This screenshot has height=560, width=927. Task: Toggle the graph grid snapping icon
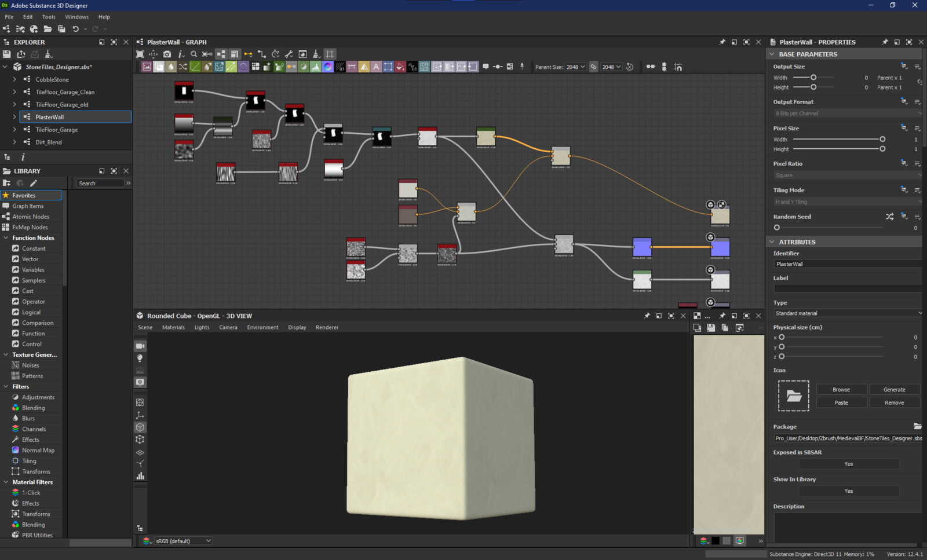(330, 54)
